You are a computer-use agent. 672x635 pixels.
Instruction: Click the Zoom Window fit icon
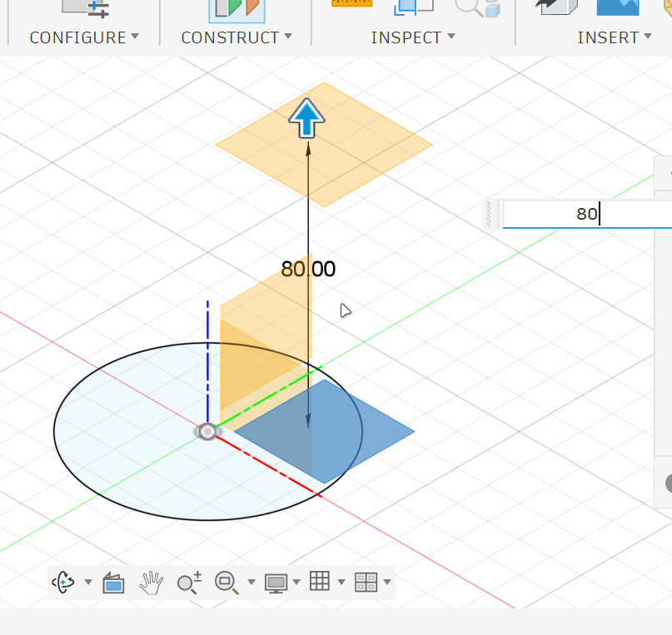pyautogui.click(x=226, y=583)
